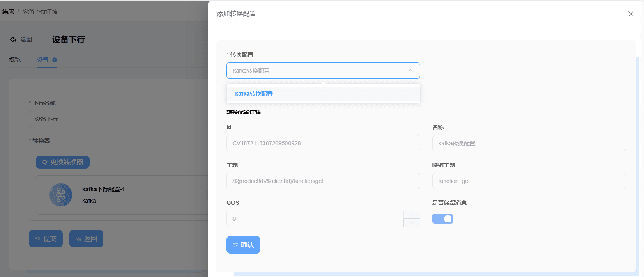Switch to the 概览 tab

click(15, 60)
